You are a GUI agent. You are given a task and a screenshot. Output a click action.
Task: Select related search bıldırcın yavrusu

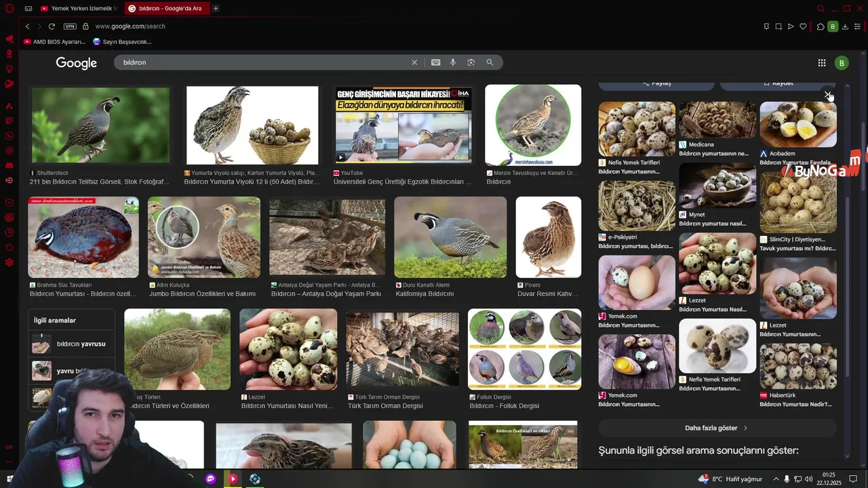[71, 344]
